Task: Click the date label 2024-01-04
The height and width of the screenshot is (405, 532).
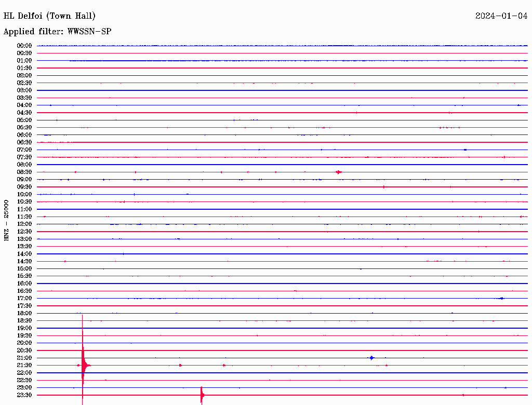Action: pos(501,16)
